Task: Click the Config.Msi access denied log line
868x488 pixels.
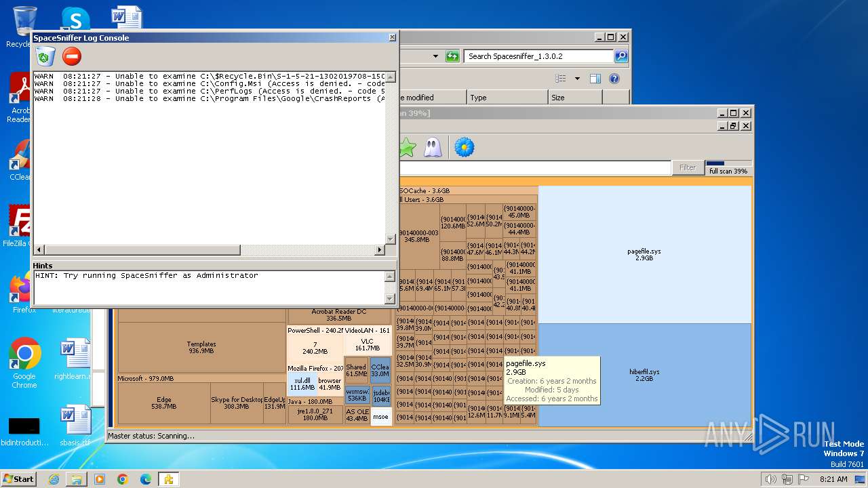Action: point(210,84)
